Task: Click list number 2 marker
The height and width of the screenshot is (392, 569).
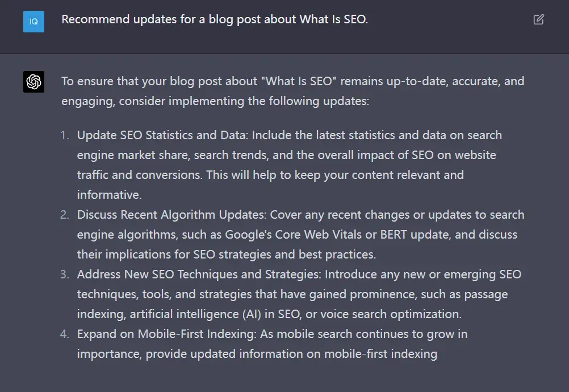Action: point(65,215)
